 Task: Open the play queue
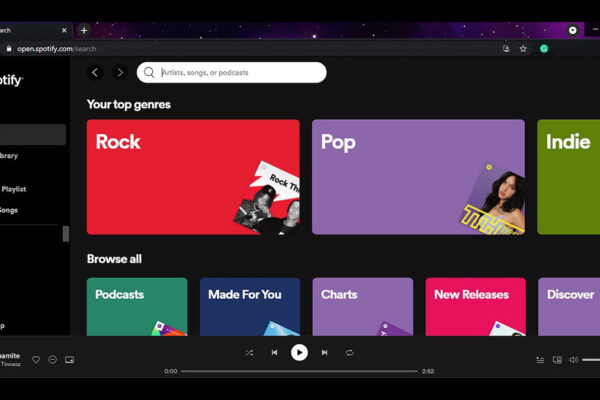[x=540, y=360]
